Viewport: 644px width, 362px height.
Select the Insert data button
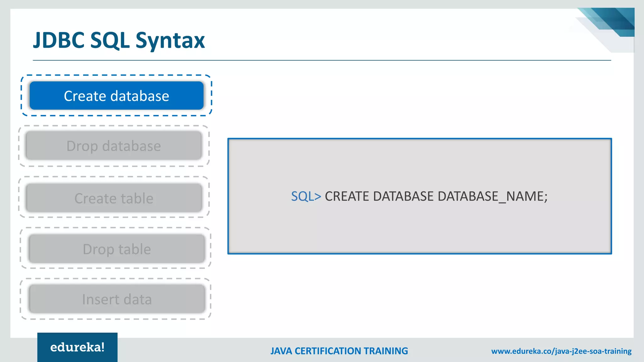[x=117, y=299]
